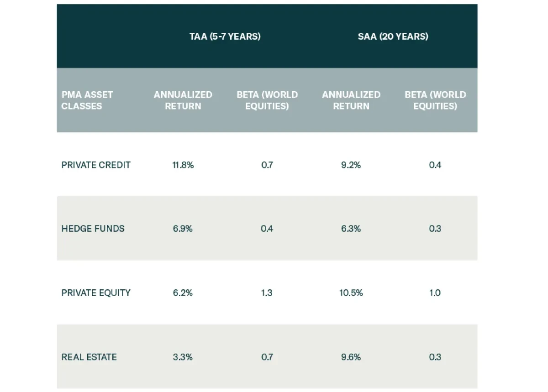Select the PRIVATE CREDIT row label
The height and width of the screenshot is (392, 548).
[x=96, y=165]
